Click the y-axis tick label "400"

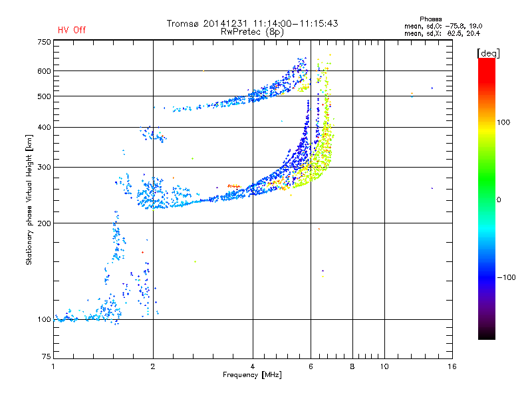pos(45,128)
